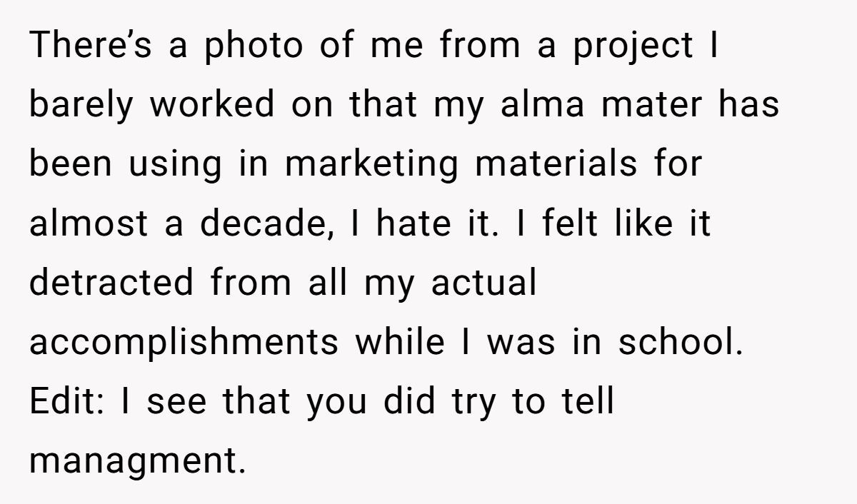
Task: Click the word "felt" in fourth line
Action: (569, 224)
